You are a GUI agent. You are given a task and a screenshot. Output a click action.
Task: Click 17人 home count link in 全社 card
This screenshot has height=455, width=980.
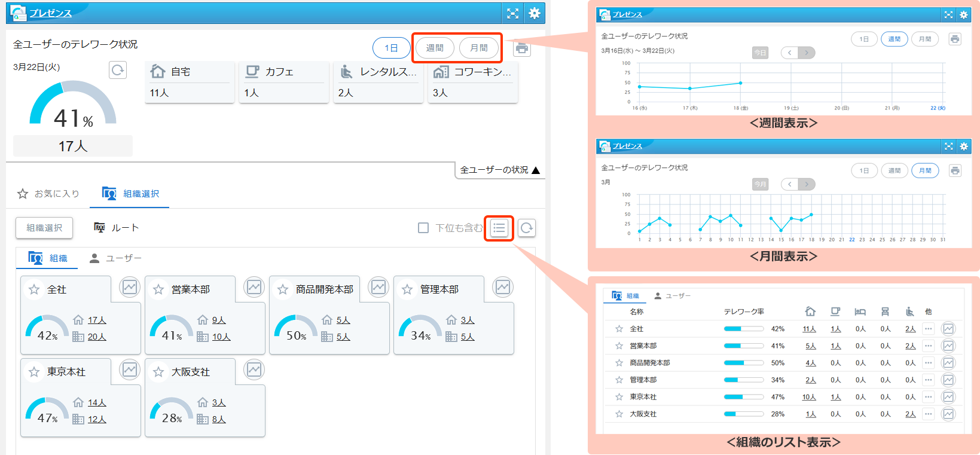(97, 320)
